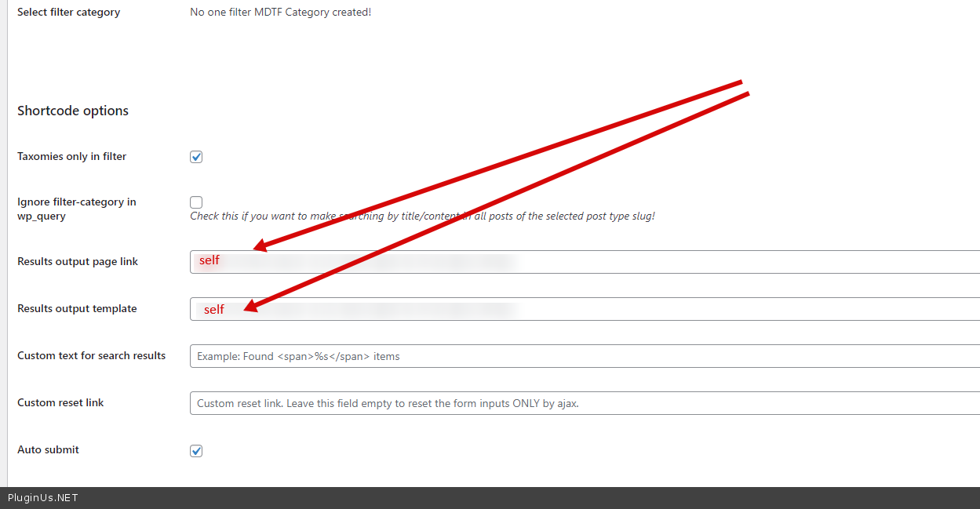Click the Results output template label

tap(77, 309)
